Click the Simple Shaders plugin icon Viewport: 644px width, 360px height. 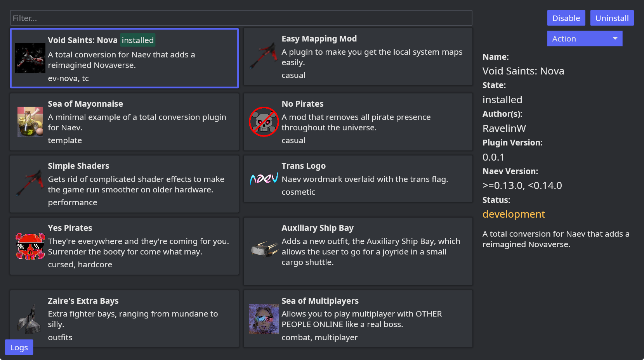pos(30,184)
